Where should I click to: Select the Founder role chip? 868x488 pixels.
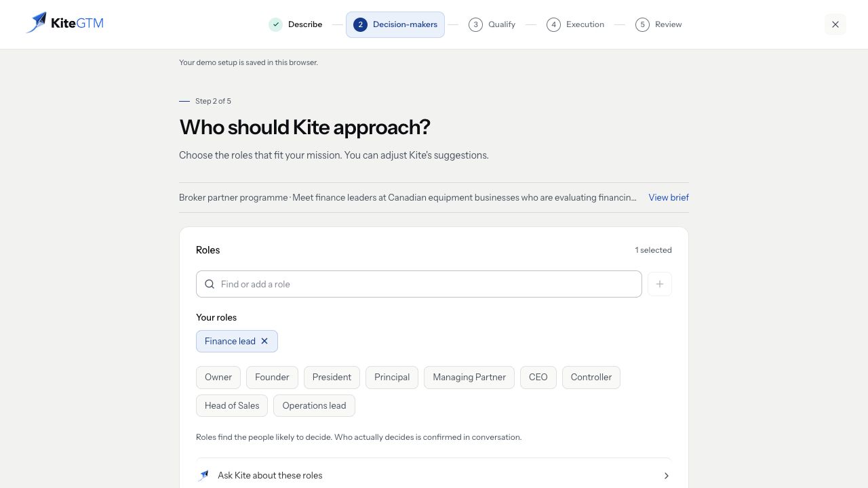tap(272, 377)
